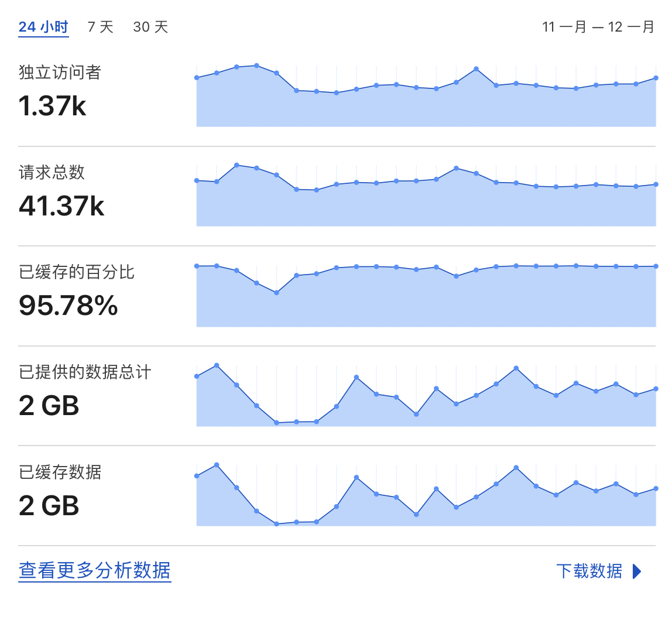Click the 95.78% cached percentage value
The width and height of the screenshot is (672, 620).
coord(68,306)
